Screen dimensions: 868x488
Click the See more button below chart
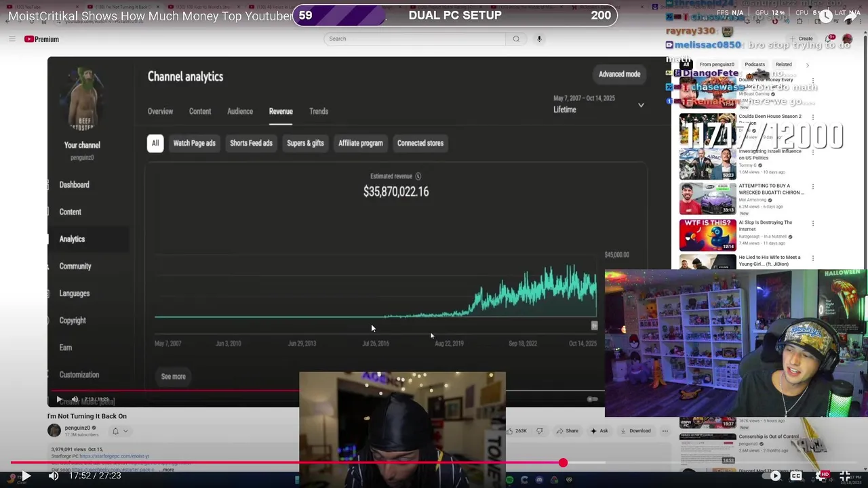pyautogui.click(x=173, y=376)
